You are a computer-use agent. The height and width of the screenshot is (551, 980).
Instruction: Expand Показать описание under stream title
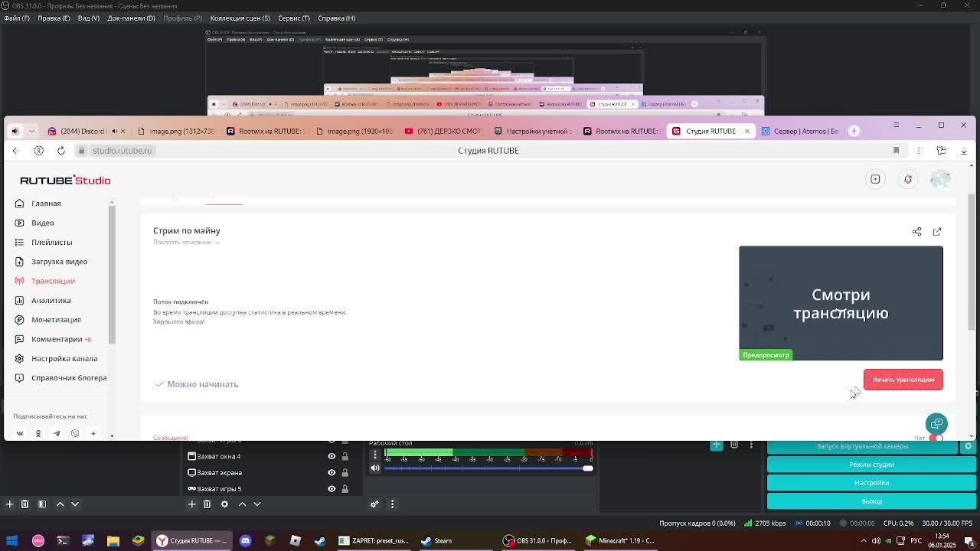186,243
